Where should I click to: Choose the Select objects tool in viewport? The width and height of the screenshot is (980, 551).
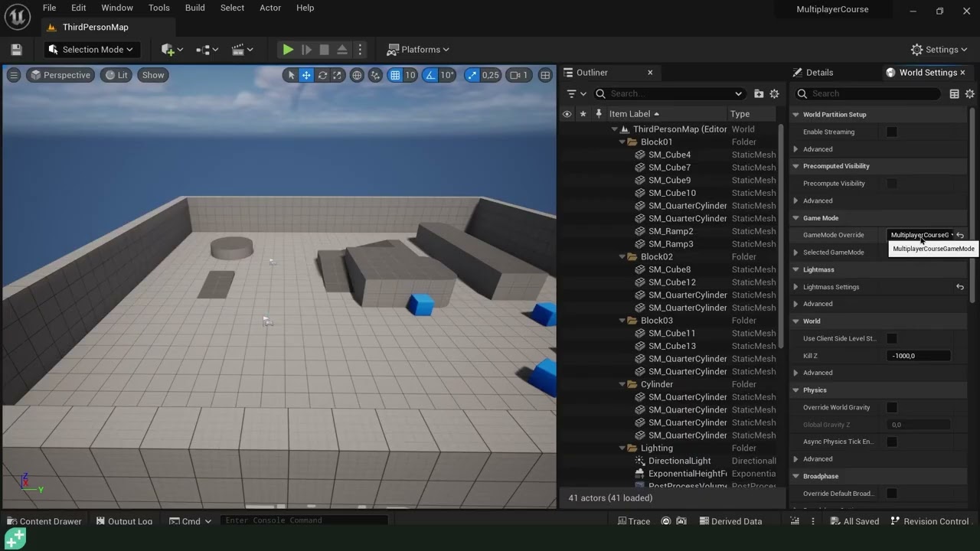[x=290, y=75]
